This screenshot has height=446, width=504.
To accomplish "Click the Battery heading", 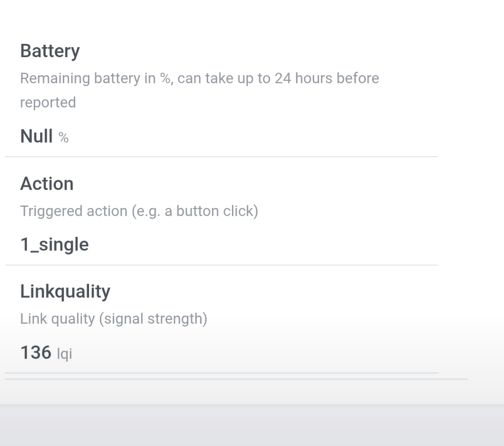I will coord(50,51).
